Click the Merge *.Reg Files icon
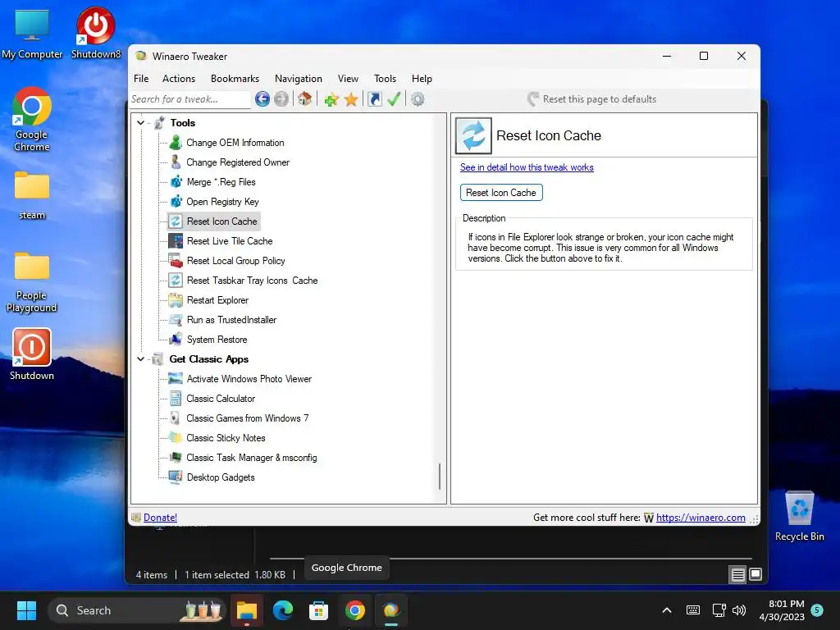 (x=176, y=182)
